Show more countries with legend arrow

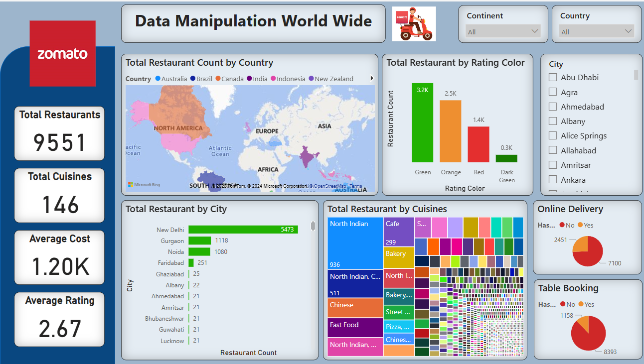pos(371,78)
